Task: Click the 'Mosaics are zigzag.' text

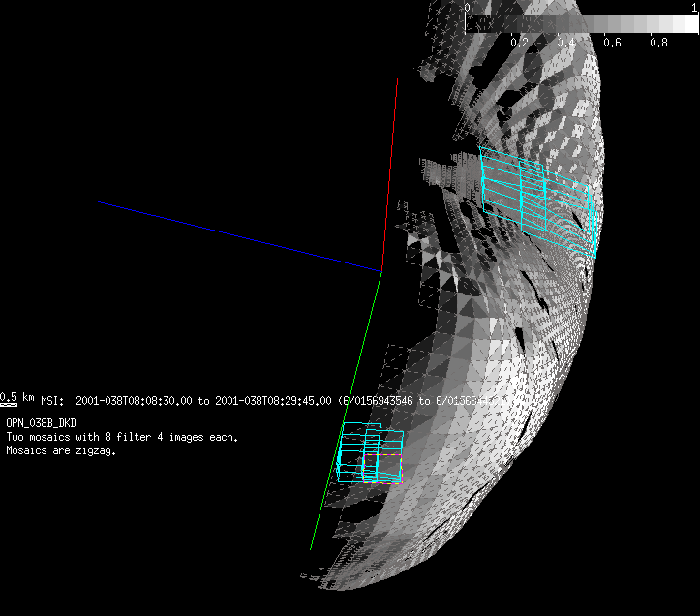Action: click(61, 450)
